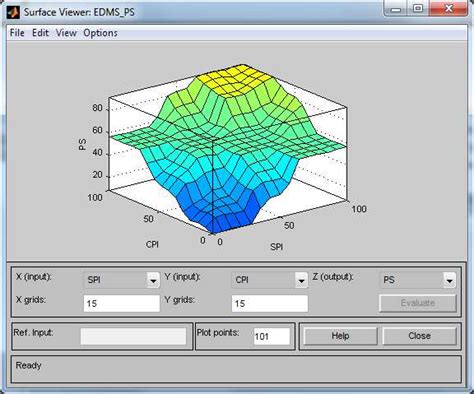The image size is (474, 394).
Task: Click the Help button
Action: 340,336
